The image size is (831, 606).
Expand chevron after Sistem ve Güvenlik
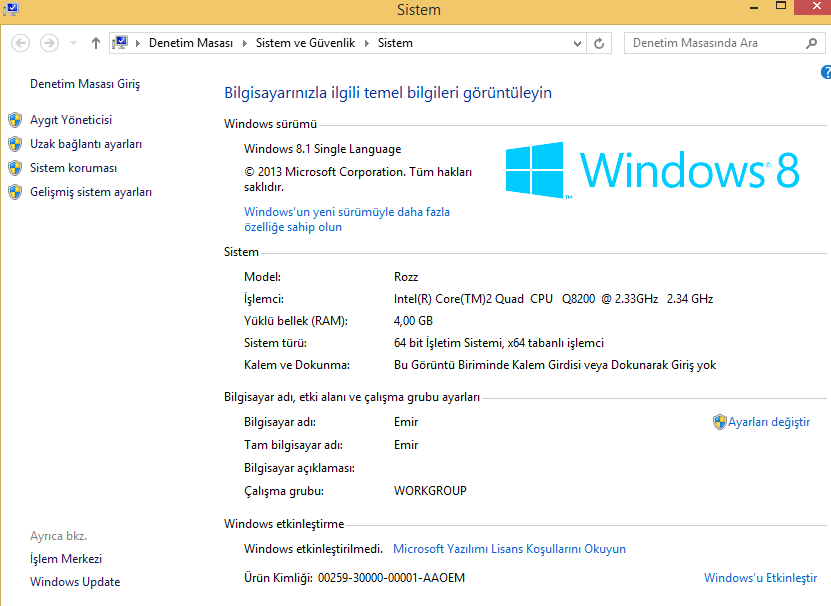pos(366,43)
